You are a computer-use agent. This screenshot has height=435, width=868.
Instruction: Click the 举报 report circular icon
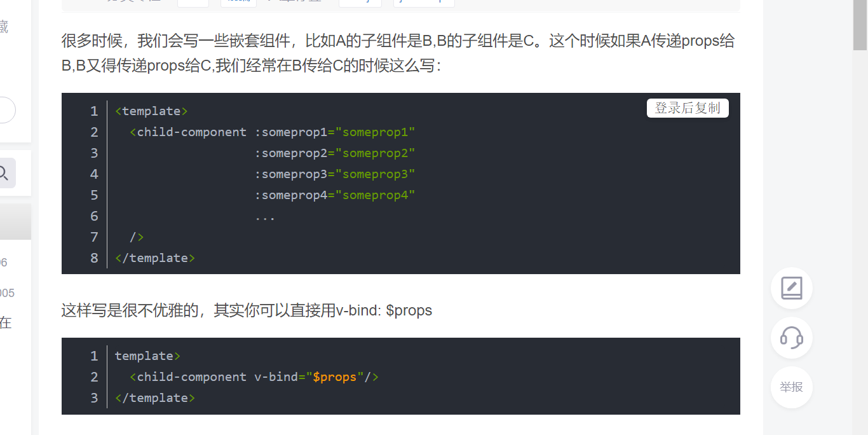click(791, 387)
